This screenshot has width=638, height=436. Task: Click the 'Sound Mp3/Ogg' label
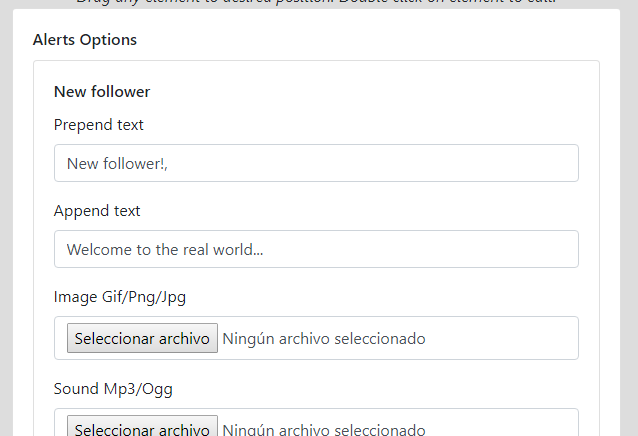coord(113,389)
